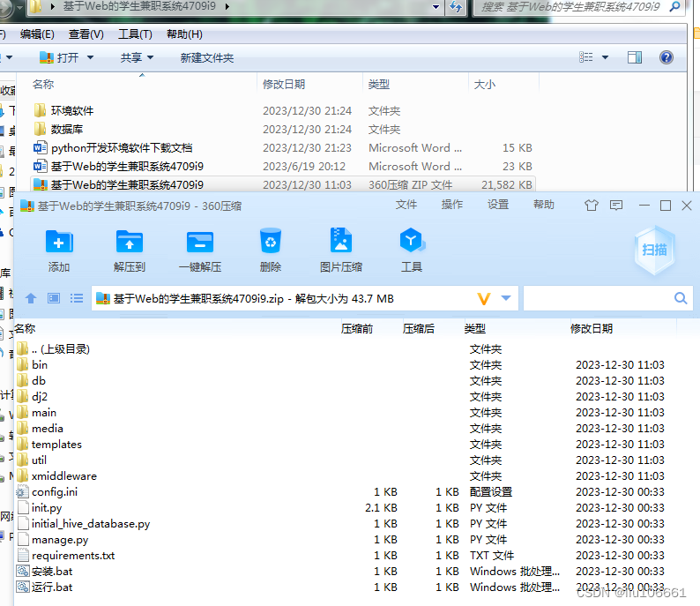Open the 图片压缩 image compression tool
Viewport: 700px width, 606px height.
tap(341, 240)
